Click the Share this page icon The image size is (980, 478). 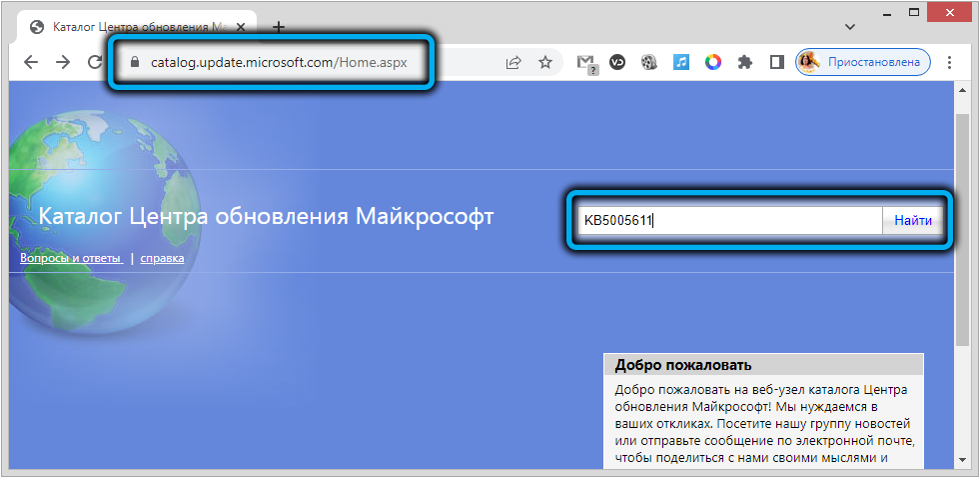[x=513, y=62]
